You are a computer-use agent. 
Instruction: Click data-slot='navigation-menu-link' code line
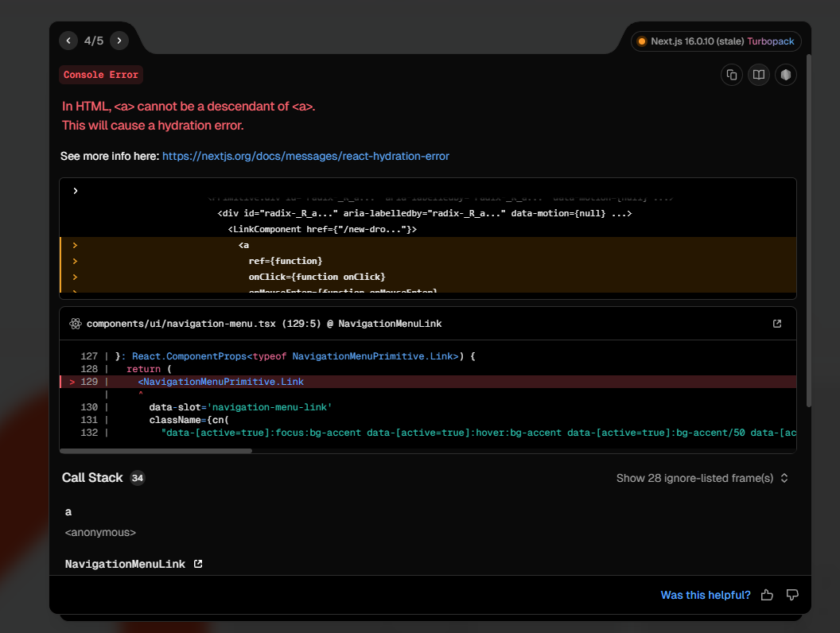[x=240, y=407]
